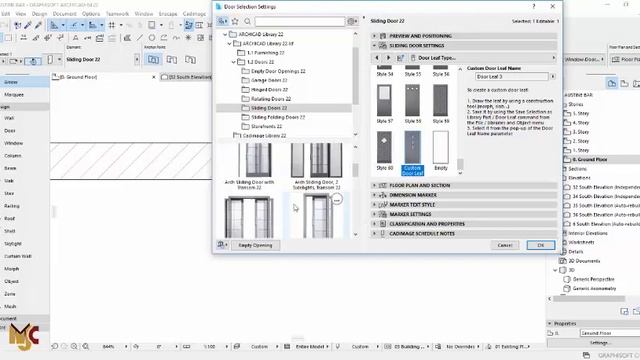Viewport: 640px width, 360px height.
Task: Click the search magnifier icon in the dialog
Action: 247,21
